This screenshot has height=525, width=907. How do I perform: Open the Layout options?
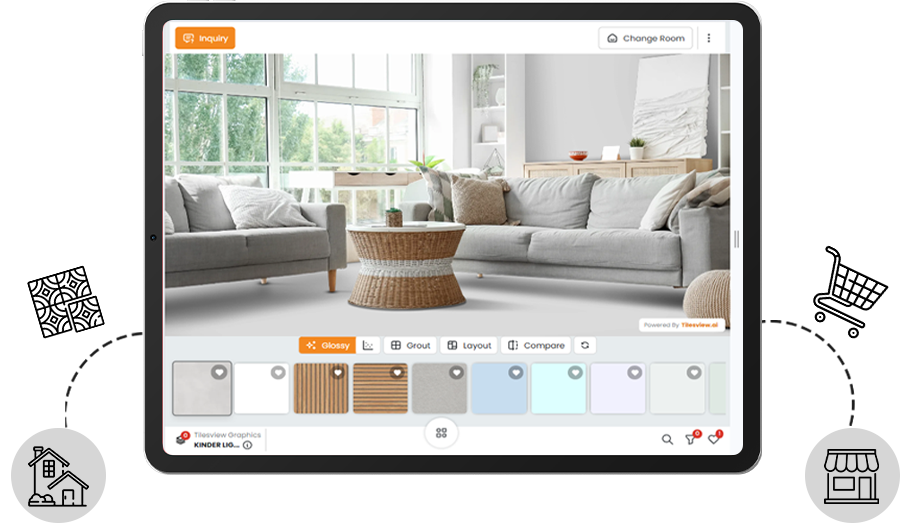click(469, 345)
